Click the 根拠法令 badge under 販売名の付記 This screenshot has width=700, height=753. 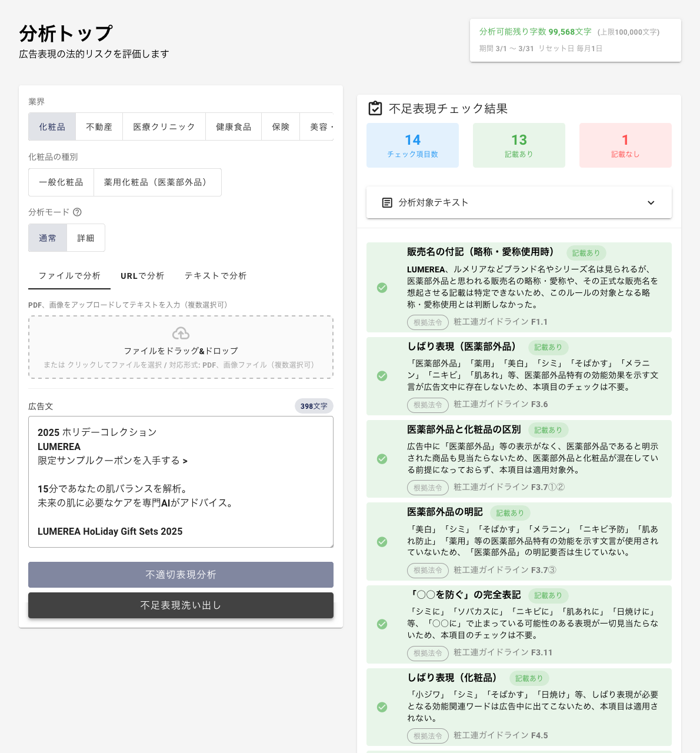point(428,322)
